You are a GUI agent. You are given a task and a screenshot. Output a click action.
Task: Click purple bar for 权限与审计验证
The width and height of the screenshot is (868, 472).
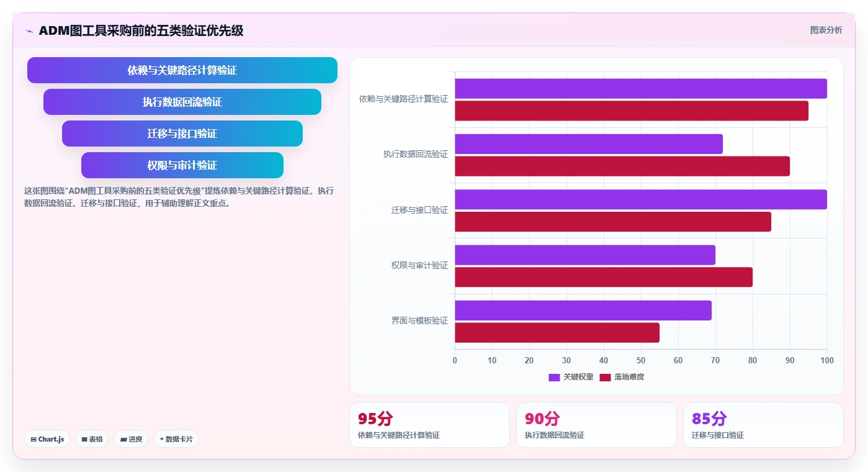tap(585, 255)
